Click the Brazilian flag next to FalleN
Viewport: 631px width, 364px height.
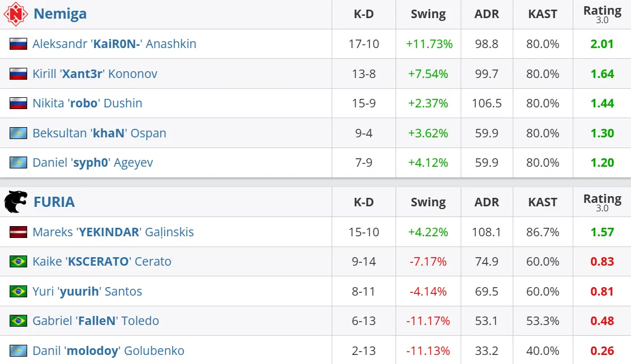18,320
